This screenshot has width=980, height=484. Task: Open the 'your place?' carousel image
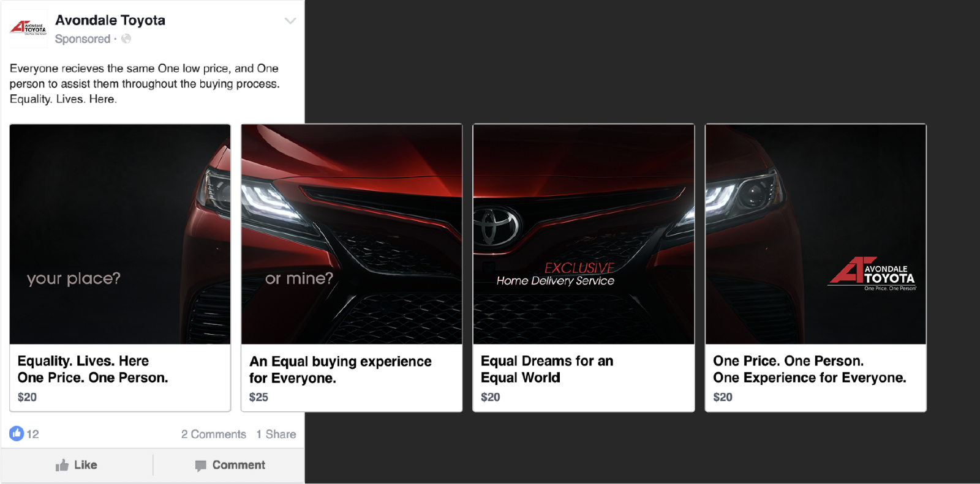pyautogui.click(x=120, y=234)
